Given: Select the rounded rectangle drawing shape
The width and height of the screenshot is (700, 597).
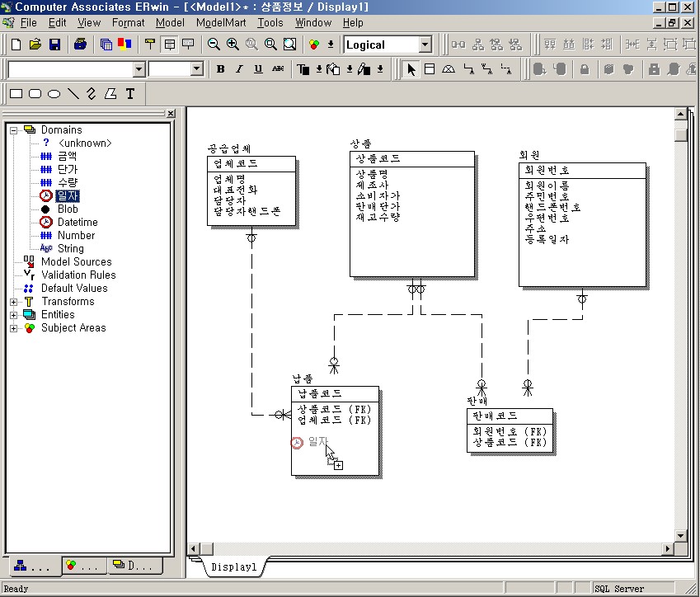Looking at the screenshot, I should 35,94.
